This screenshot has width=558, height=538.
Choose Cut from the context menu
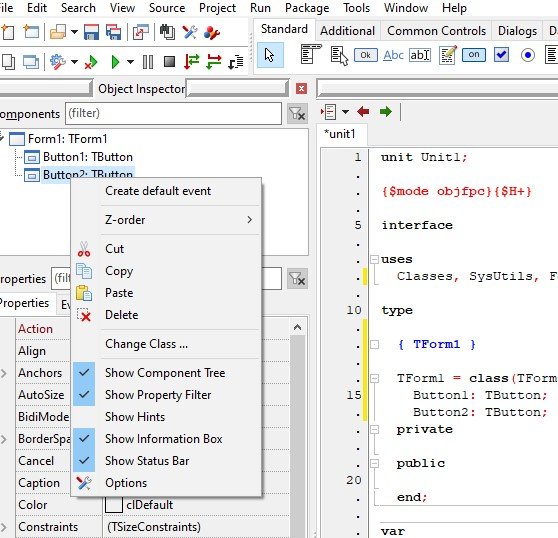click(165, 249)
